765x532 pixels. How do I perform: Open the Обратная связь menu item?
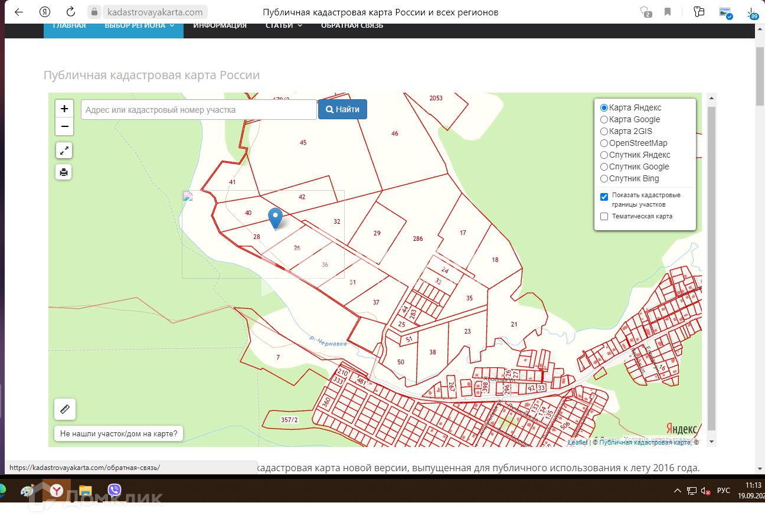click(352, 25)
